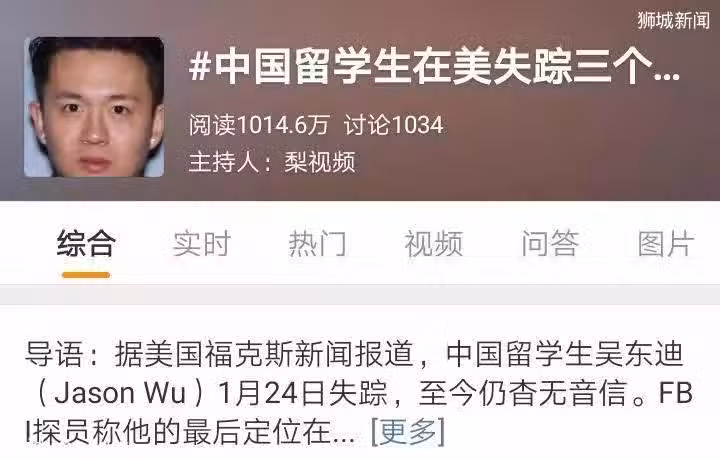Select the 综合 tab
Image resolution: width=720 pixels, height=460 pixels.
pos(86,243)
